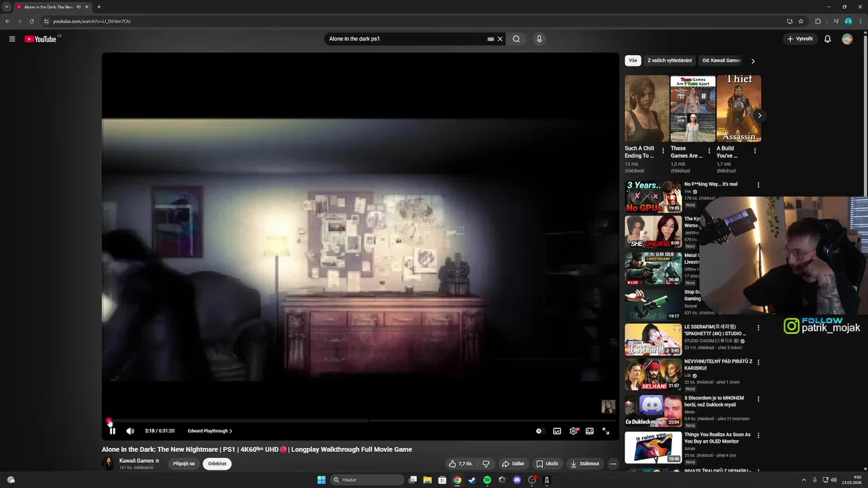Image resolution: width=868 pixels, height=488 pixels.
Task: Open the account avatar menu on YouTube
Action: (847, 39)
